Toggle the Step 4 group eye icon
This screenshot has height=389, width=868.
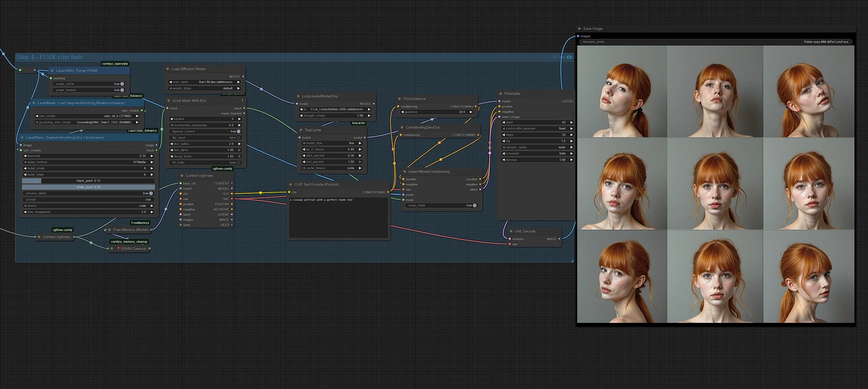[x=569, y=57]
